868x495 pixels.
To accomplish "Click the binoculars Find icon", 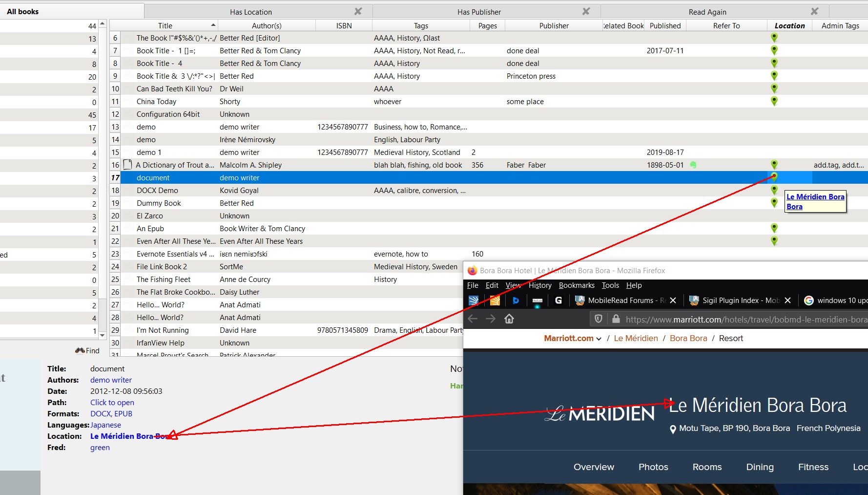I will (80, 350).
